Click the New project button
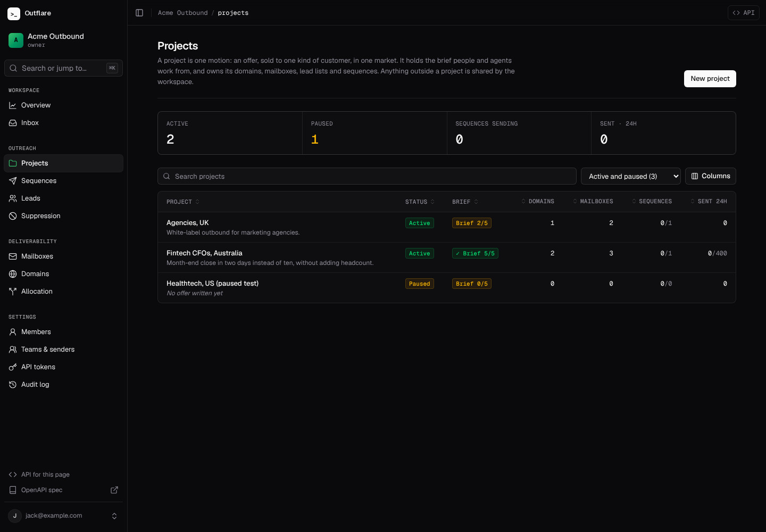This screenshot has height=532, width=766. (710, 79)
